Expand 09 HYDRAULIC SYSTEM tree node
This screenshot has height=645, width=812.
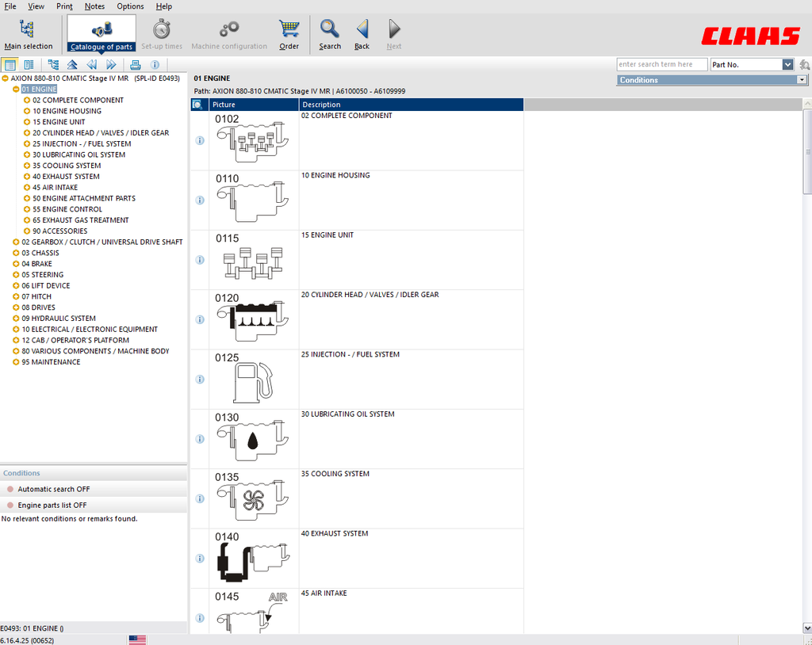(16, 319)
